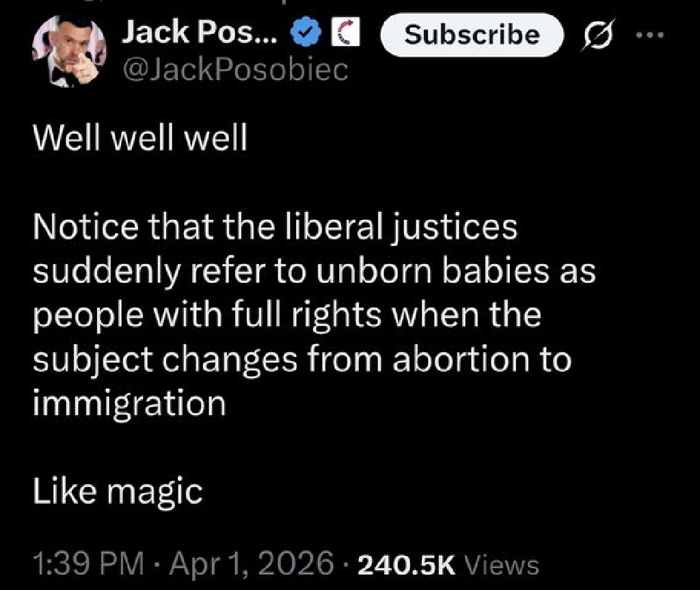Open the three-dot more options menu

pyautogui.click(x=651, y=34)
